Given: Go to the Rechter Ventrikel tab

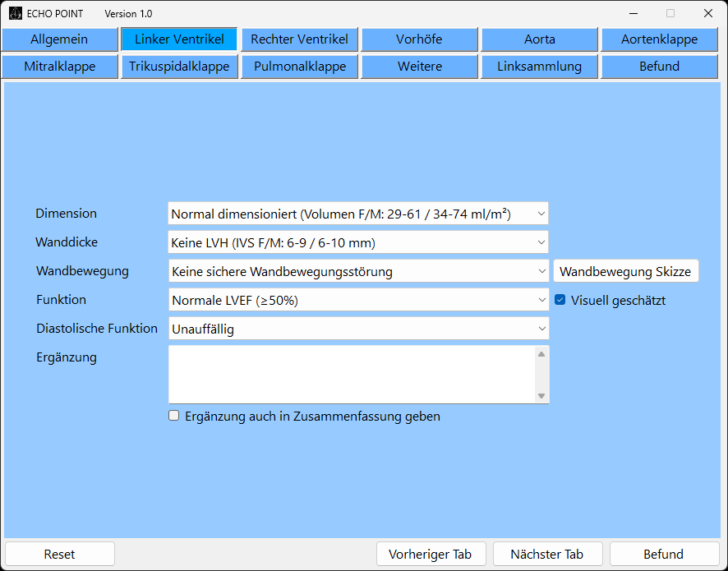Looking at the screenshot, I should [299, 39].
